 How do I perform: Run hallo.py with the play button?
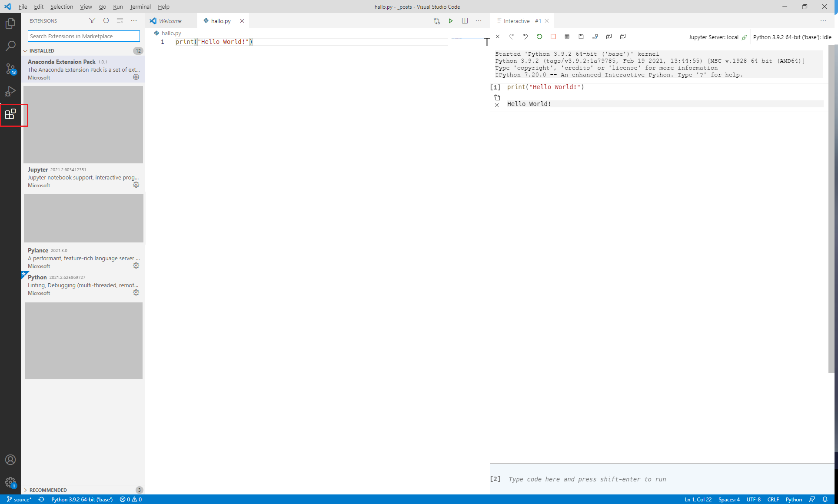[451, 21]
